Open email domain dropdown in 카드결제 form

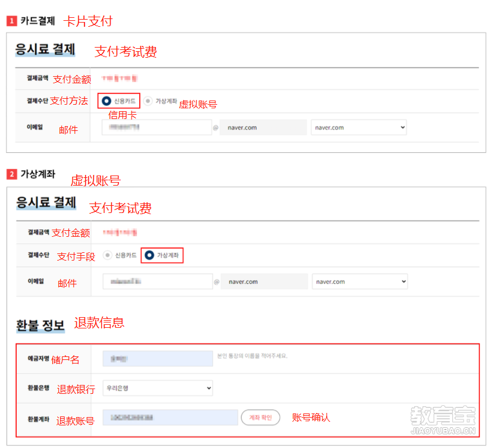point(358,127)
